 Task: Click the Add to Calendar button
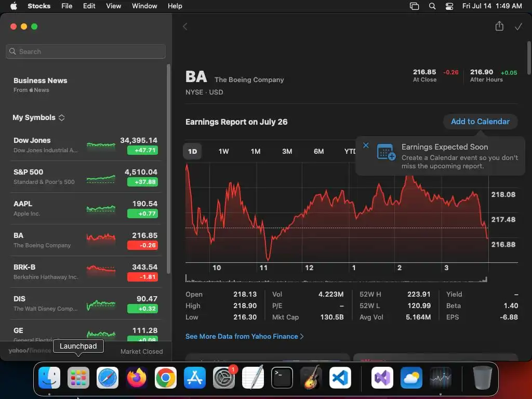click(480, 122)
